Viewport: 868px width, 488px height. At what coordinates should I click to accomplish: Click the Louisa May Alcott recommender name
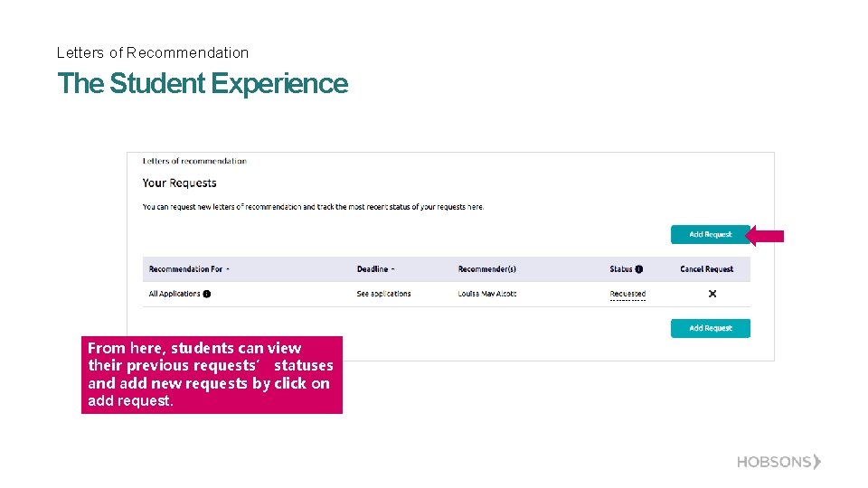pyautogui.click(x=486, y=294)
